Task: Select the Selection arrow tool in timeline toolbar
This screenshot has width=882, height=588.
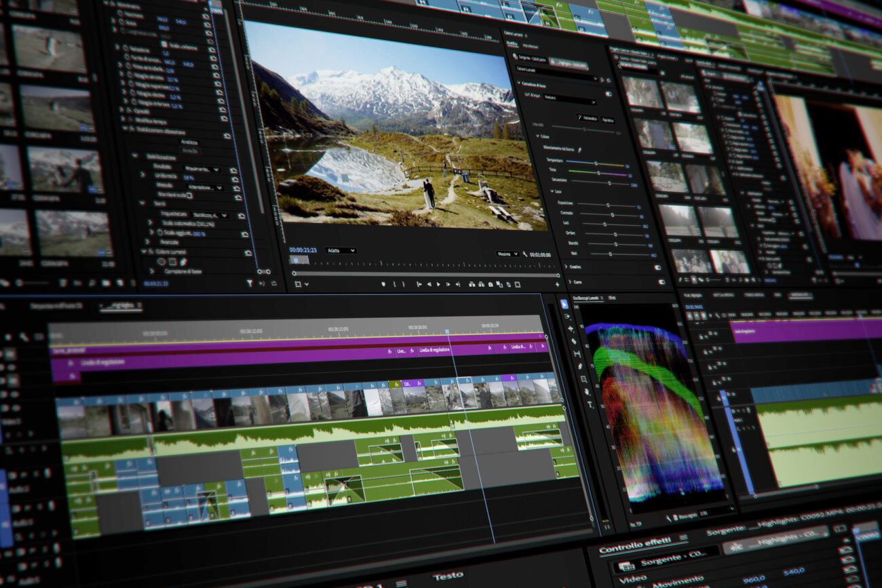Action: point(564,304)
